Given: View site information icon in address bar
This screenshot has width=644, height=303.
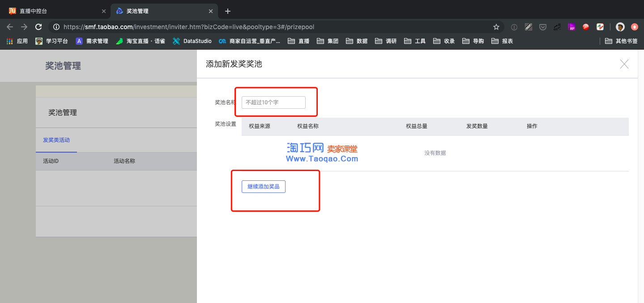Looking at the screenshot, I should click(56, 27).
